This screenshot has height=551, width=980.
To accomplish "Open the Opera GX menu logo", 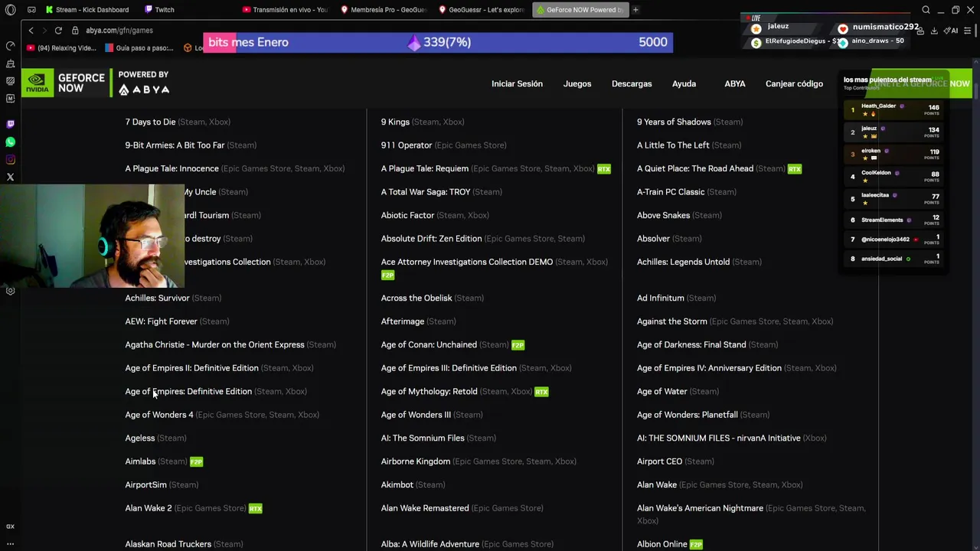I will coord(10,10).
